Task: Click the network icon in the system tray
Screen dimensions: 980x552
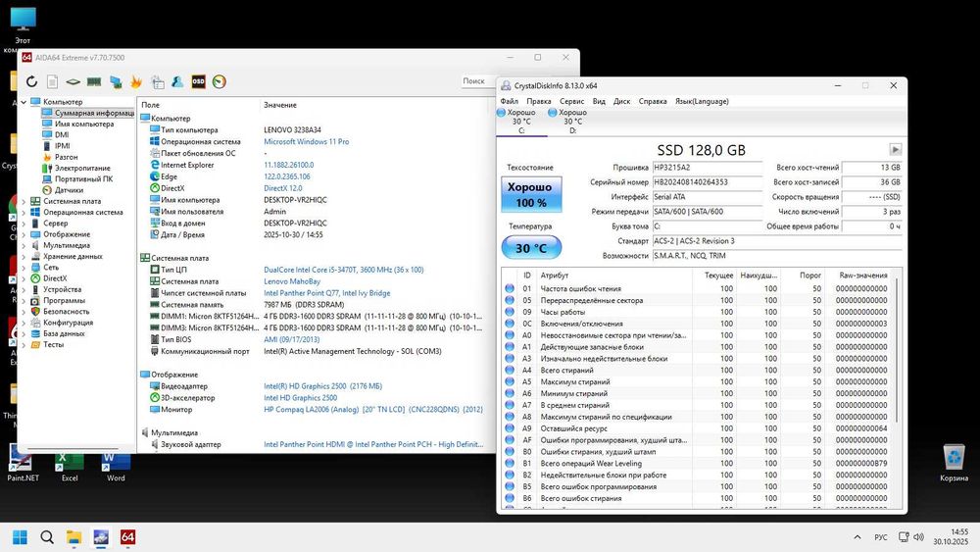Action: click(x=904, y=537)
